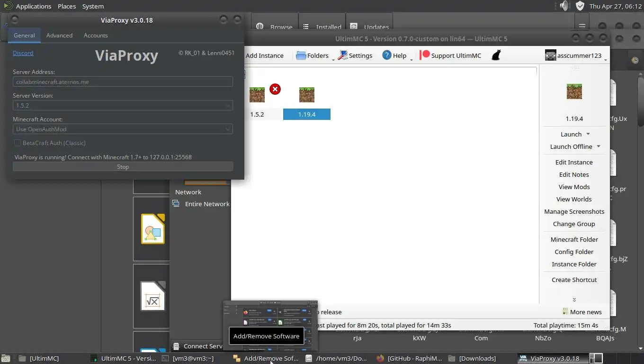Expand the Help dropdown arrow
Image resolution: width=644 pixels, height=364 pixels.
pyautogui.click(x=411, y=59)
